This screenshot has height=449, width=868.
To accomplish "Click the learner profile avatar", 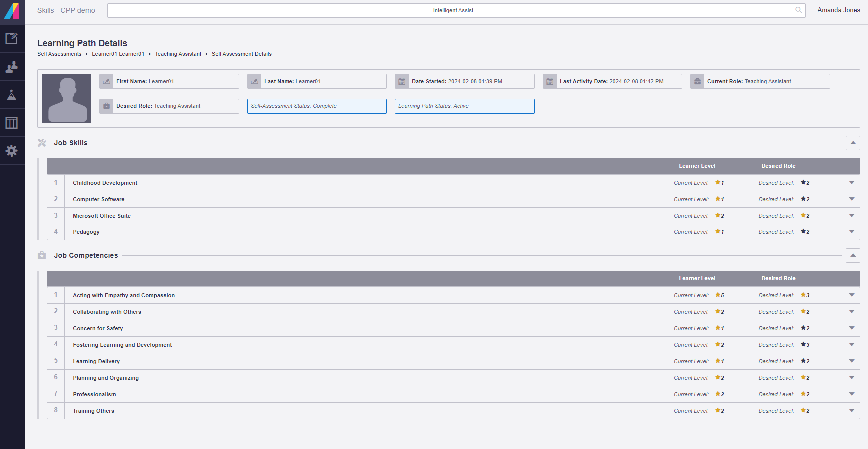I will point(66,98).
